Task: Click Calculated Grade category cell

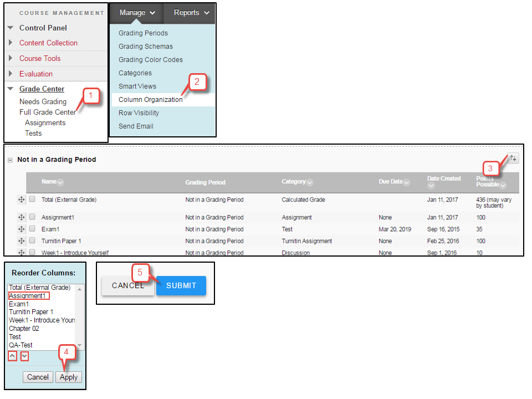Action: [x=303, y=200]
